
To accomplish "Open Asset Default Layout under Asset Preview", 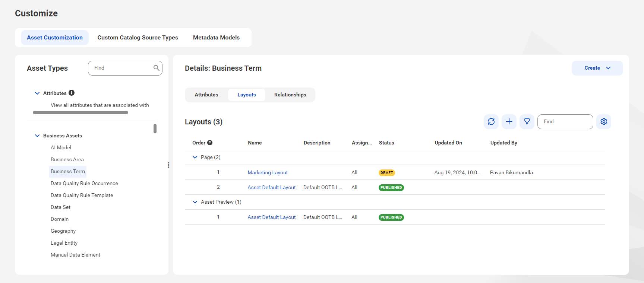I will pyautogui.click(x=272, y=217).
